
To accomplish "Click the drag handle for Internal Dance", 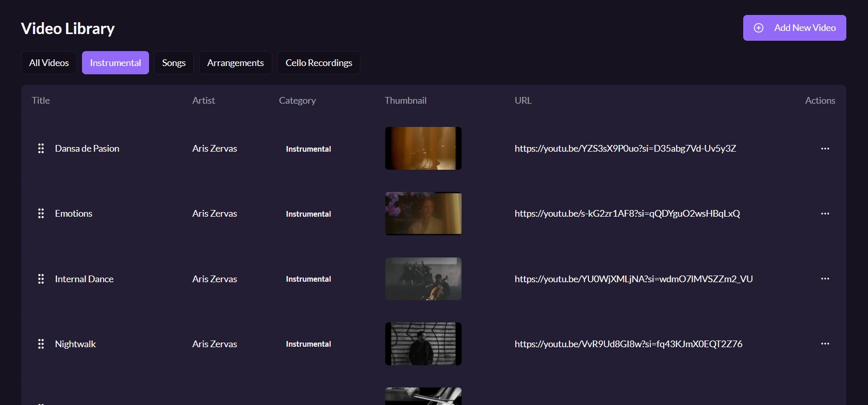I will (x=41, y=279).
